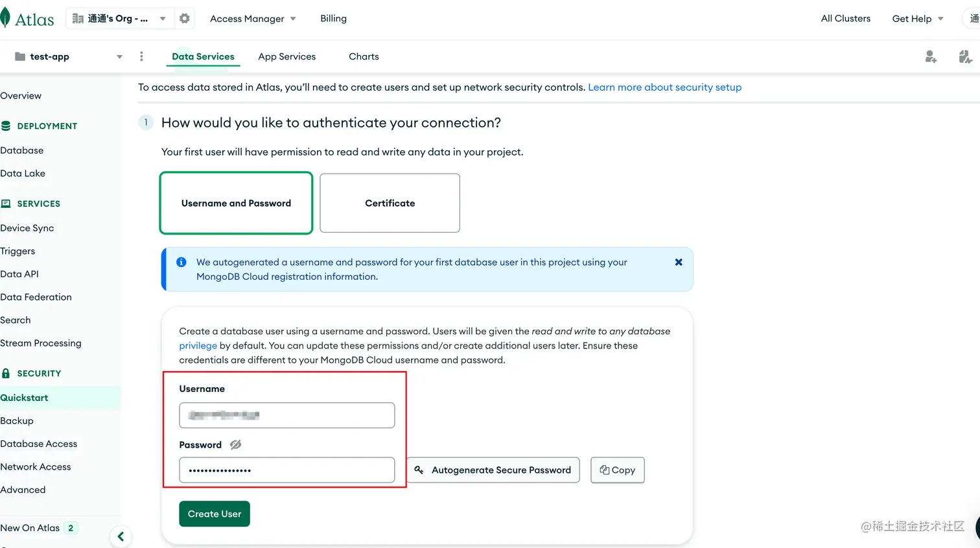Screen dimensions: 980x548
Task: Click the Atlas leaf logo
Action: point(6,18)
